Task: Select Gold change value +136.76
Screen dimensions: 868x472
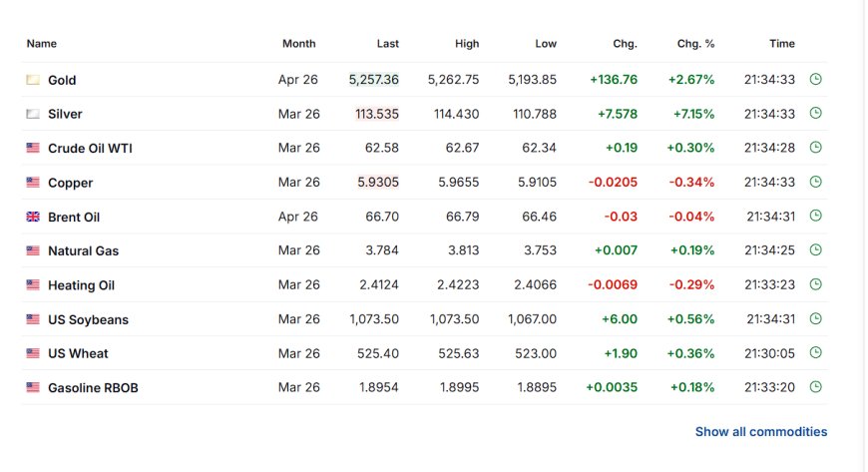Action: [614, 79]
